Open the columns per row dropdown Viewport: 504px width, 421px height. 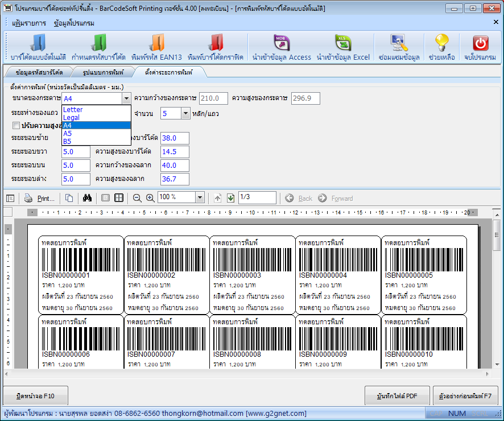[185, 113]
